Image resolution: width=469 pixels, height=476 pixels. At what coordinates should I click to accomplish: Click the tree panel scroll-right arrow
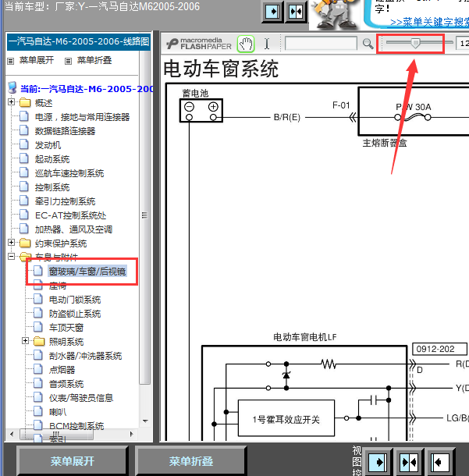131,434
